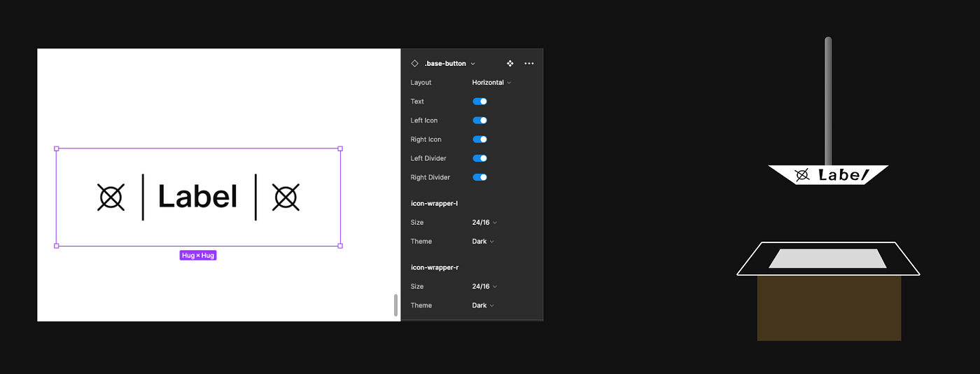The width and height of the screenshot is (980, 374).
Task: Click the Label stamp illustration on the right
Action: [828, 175]
